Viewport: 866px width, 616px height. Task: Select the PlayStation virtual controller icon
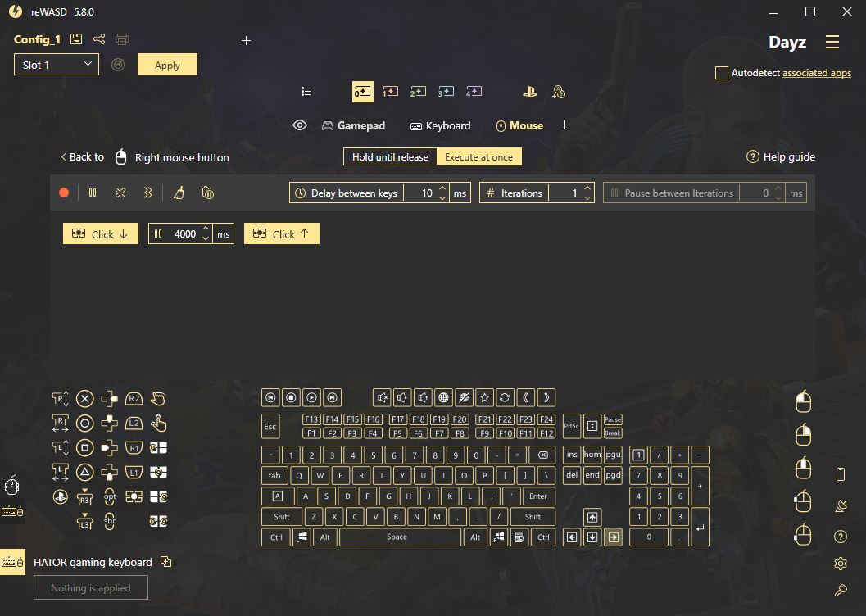530,92
